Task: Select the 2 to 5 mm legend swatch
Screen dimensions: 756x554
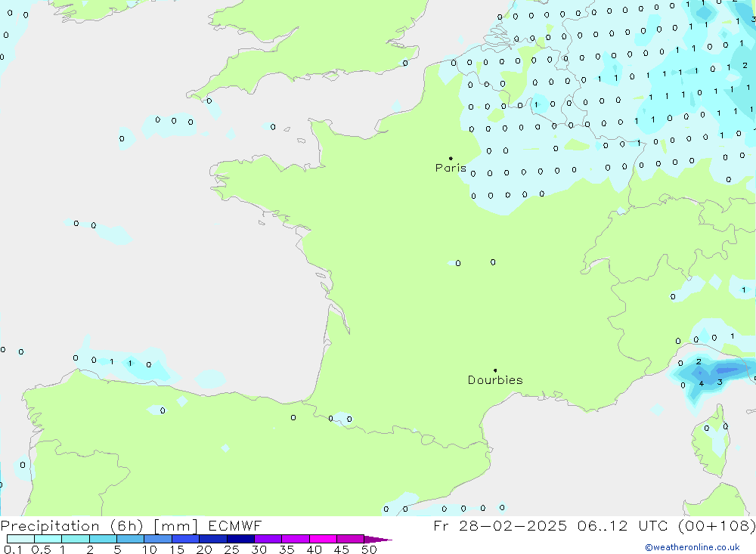Action: 103,539
